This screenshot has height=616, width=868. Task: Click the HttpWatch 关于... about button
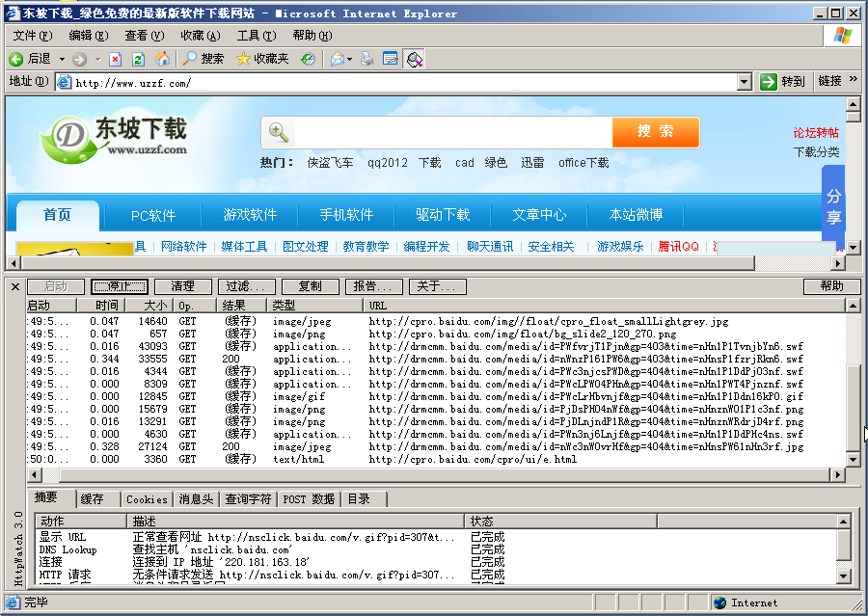pos(438,286)
